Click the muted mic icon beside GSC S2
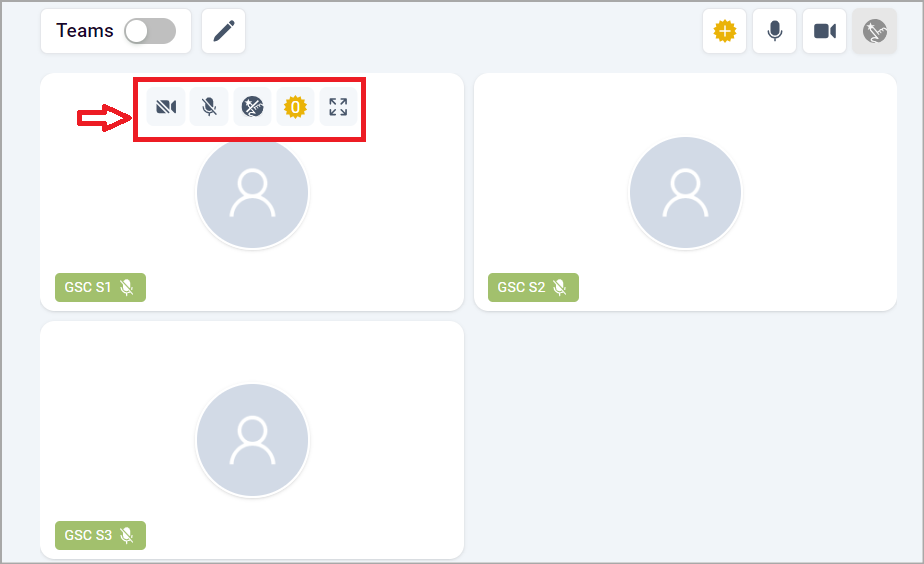924x564 pixels. [559, 288]
